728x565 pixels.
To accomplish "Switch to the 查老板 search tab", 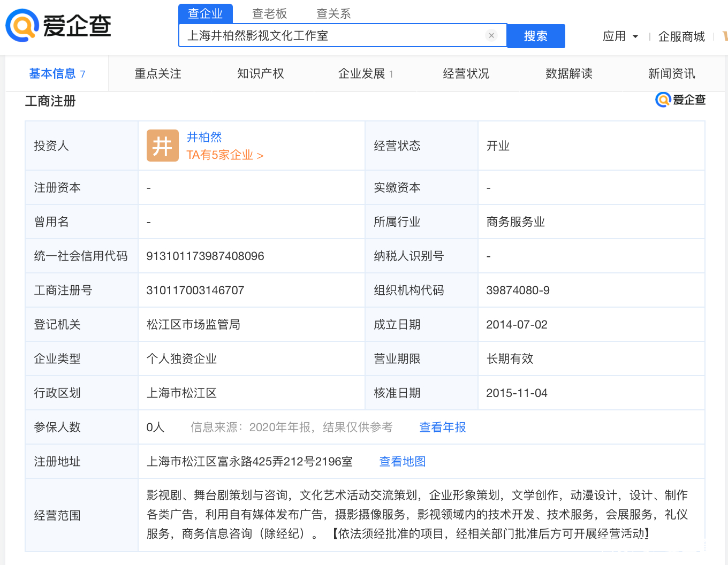I will click(x=269, y=13).
